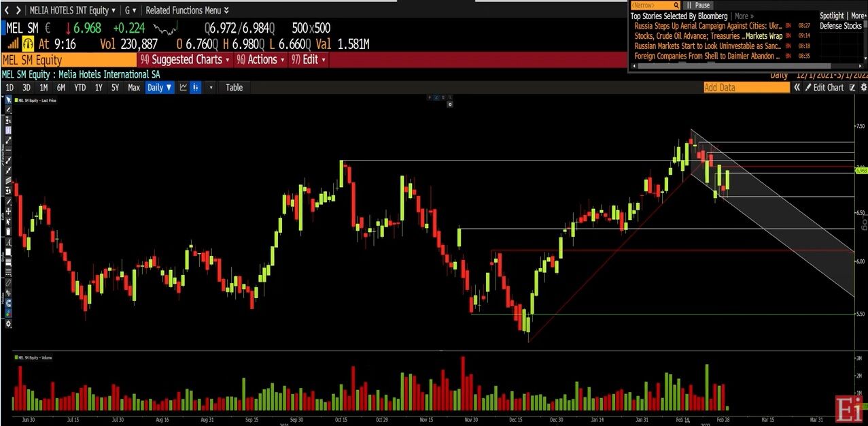Switch to Table view
This screenshot has width=868, height=426.
(235, 87)
